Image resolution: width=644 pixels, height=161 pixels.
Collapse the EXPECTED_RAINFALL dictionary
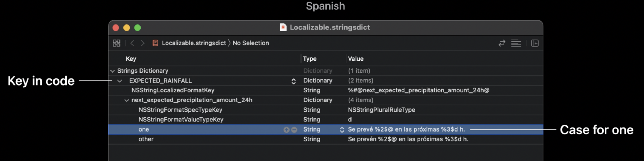pos(120,81)
